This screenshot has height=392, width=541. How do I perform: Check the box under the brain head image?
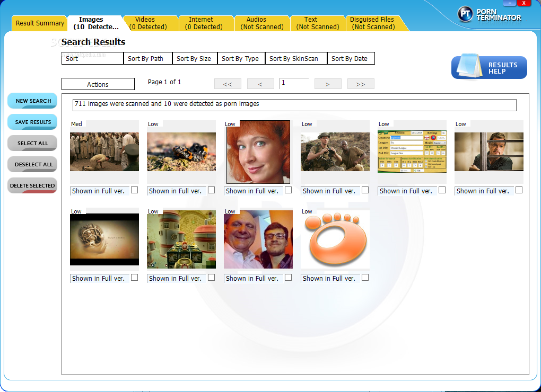pyautogui.click(x=135, y=277)
